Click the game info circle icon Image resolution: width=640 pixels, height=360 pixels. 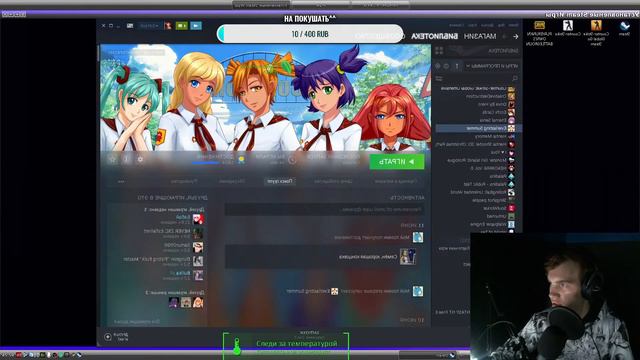click(126, 160)
